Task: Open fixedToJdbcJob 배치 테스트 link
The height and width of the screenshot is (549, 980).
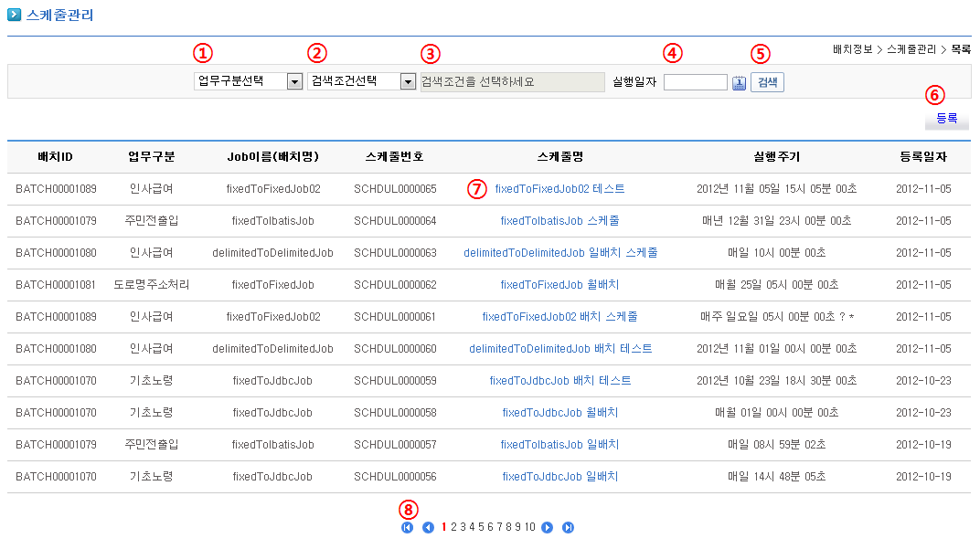Action: point(559,381)
